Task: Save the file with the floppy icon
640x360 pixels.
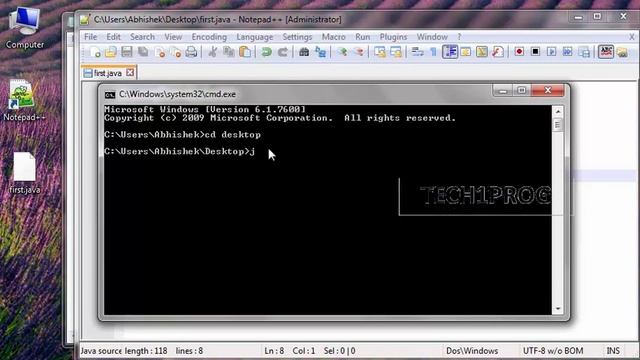Action: pos(127,52)
